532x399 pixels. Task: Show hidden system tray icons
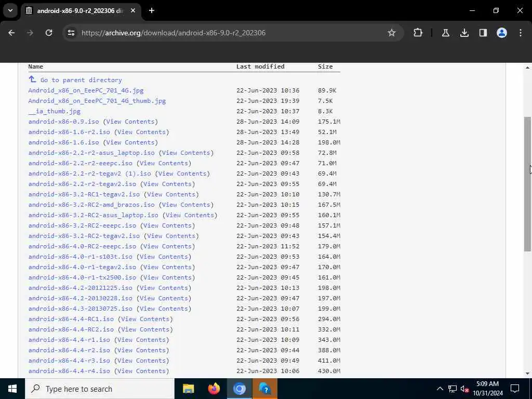point(440,389)
